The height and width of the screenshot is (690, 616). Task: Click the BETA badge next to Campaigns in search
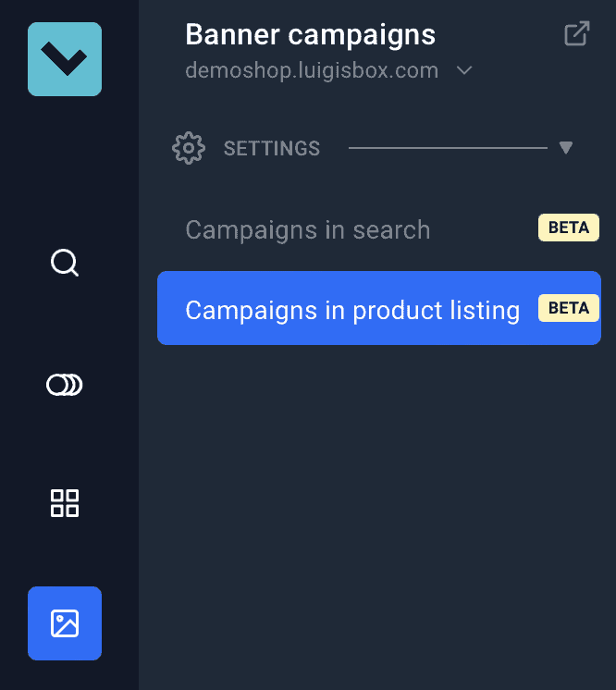tap(568, 228)
